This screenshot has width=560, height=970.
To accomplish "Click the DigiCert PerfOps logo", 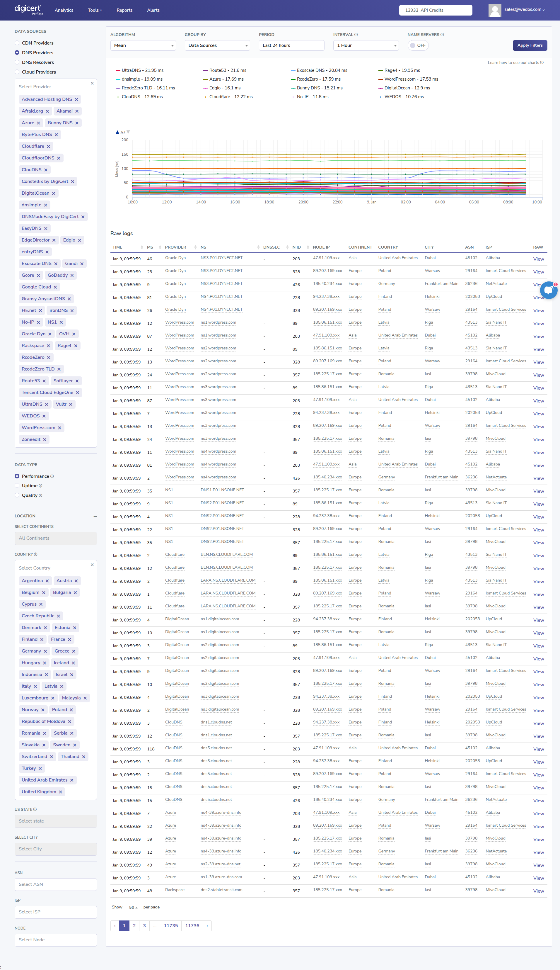I will pos(28,10).
